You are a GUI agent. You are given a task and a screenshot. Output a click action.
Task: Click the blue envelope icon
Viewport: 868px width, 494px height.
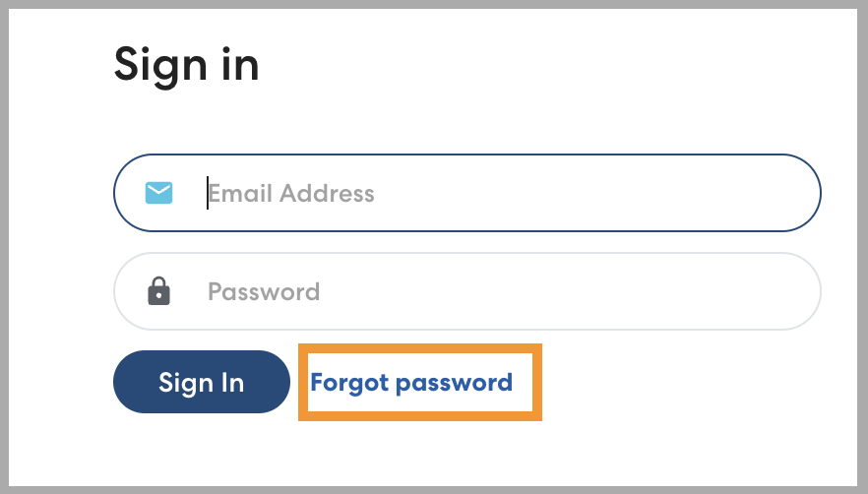click(x=158, y=192)
